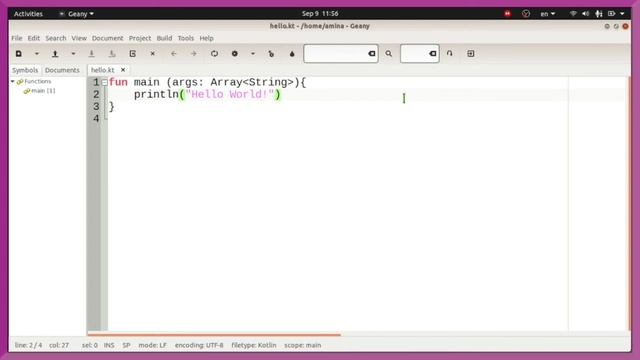Image resolution: width=640 pixels, height=360 pixels.
Task: Open the View menu
Action: tap(79, 38)
